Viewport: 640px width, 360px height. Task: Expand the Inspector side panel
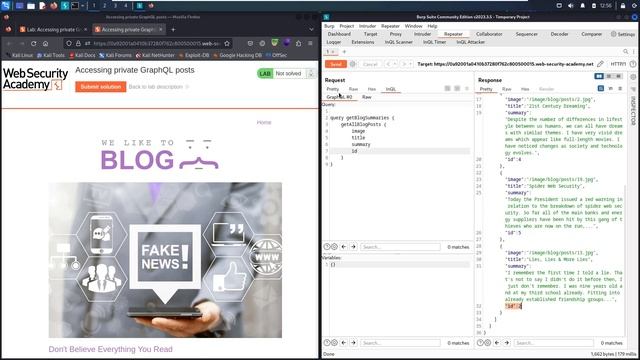pyautogui.click(x=633, y=110)
